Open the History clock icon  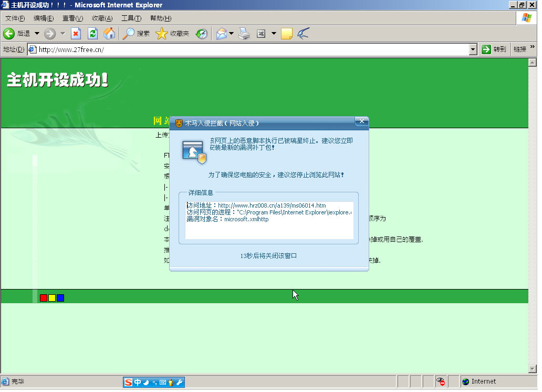pyautogui.click(x=202, y=34)
